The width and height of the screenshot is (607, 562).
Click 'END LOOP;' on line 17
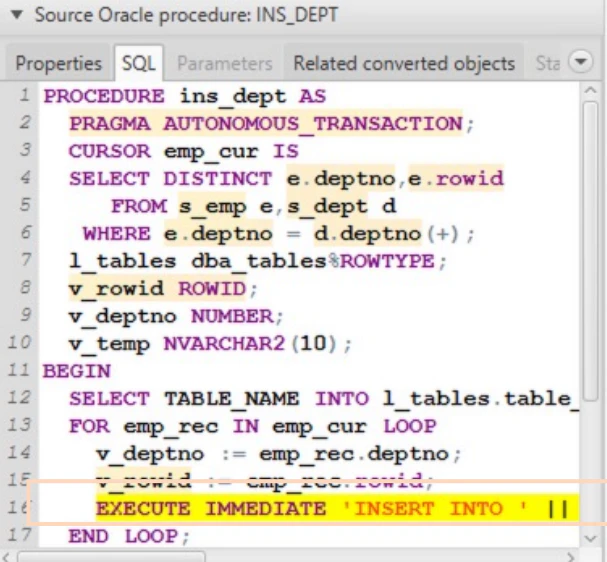pos(129,536)
